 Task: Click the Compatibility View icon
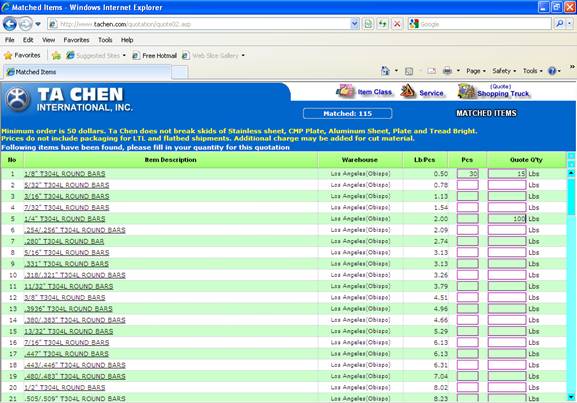click(368, 24)
